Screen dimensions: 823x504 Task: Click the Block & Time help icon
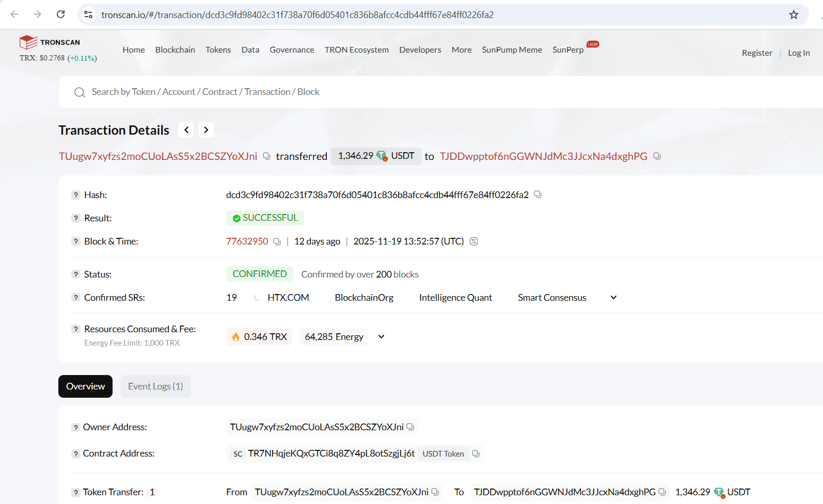coord(76,241)
